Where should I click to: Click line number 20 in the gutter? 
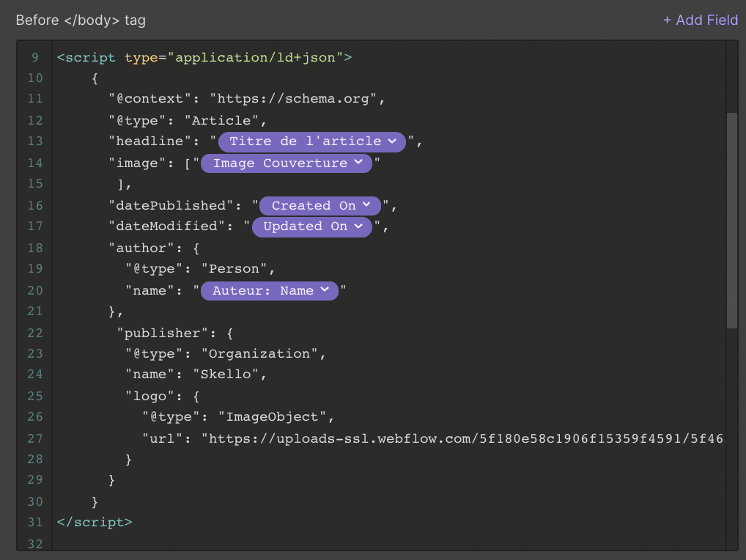(x=34, y=291)
